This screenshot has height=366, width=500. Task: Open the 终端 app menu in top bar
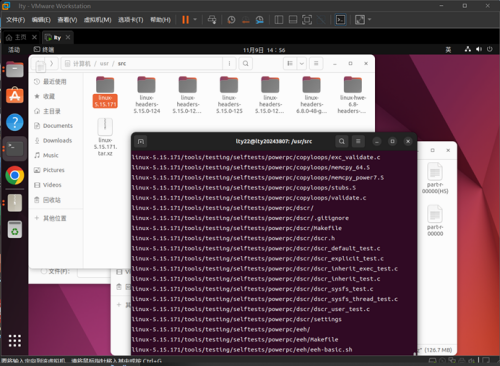pyautogui.click(x=44, y=50)
